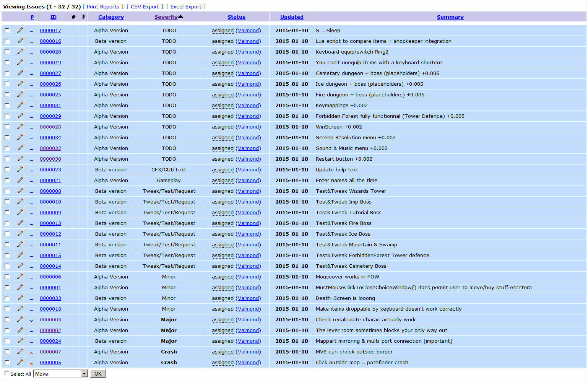The image size is (588, 381).
Task: Click summary 'Update help text'
Action: tap(337, 169)
